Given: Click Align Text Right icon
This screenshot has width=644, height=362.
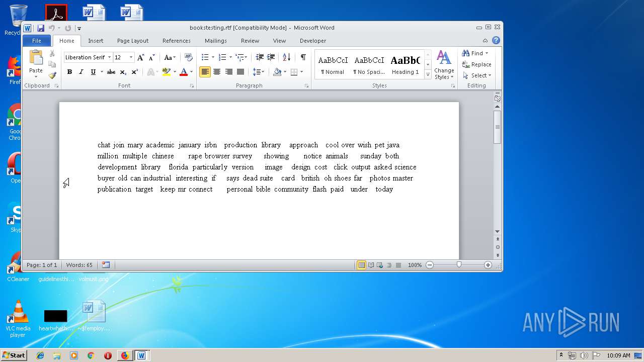Looking at the screenshot, I should coord(228,72).
